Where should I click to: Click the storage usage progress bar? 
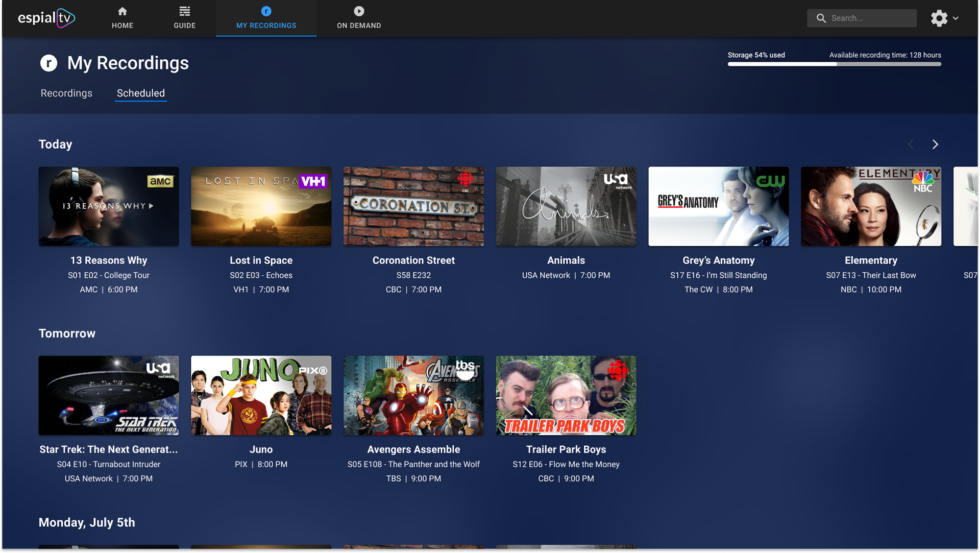coord(835,64)
